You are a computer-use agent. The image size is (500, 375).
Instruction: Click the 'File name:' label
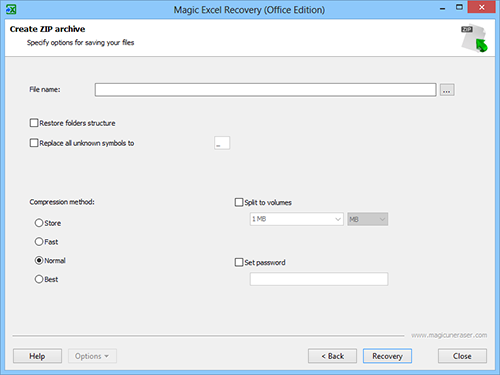(x=45, y=89)
